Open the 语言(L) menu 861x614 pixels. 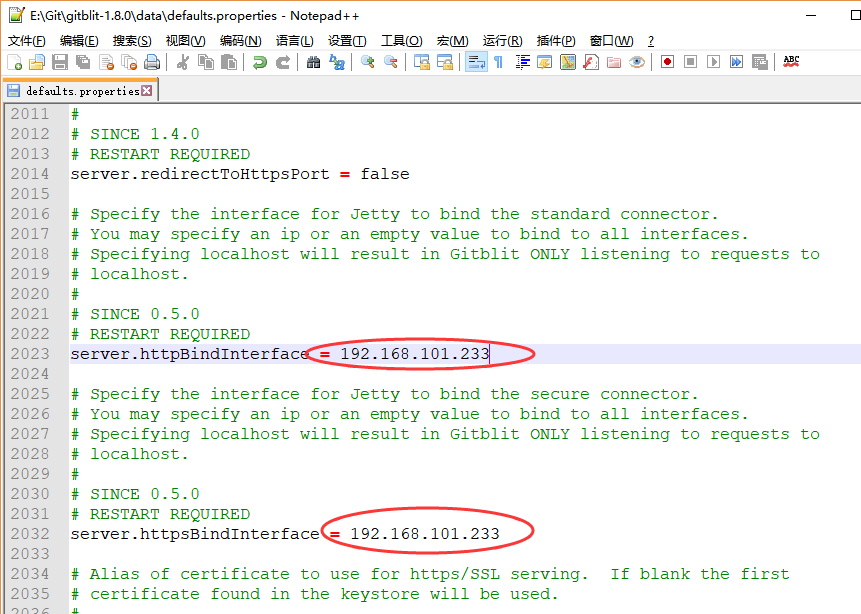[x=294, y=41]
